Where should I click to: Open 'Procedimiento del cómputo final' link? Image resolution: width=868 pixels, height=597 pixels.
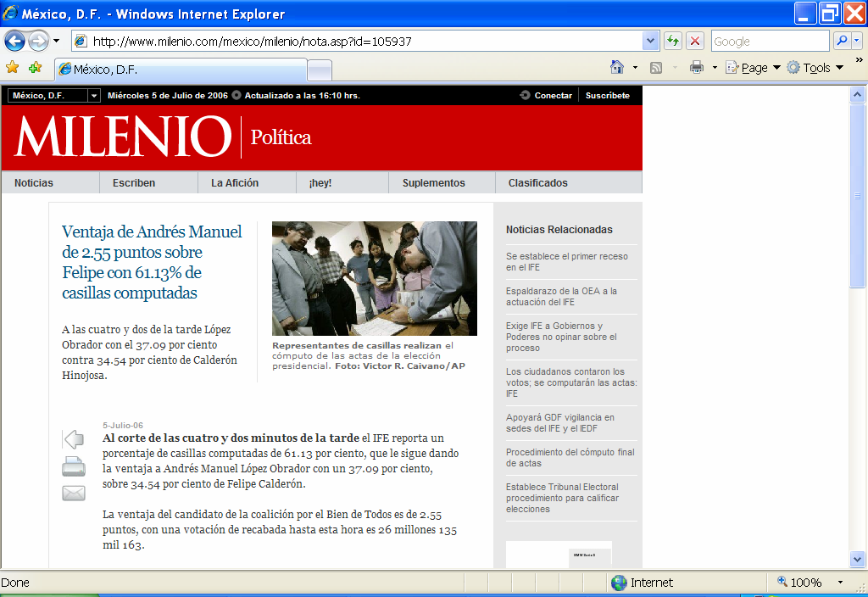click(570, 457)
